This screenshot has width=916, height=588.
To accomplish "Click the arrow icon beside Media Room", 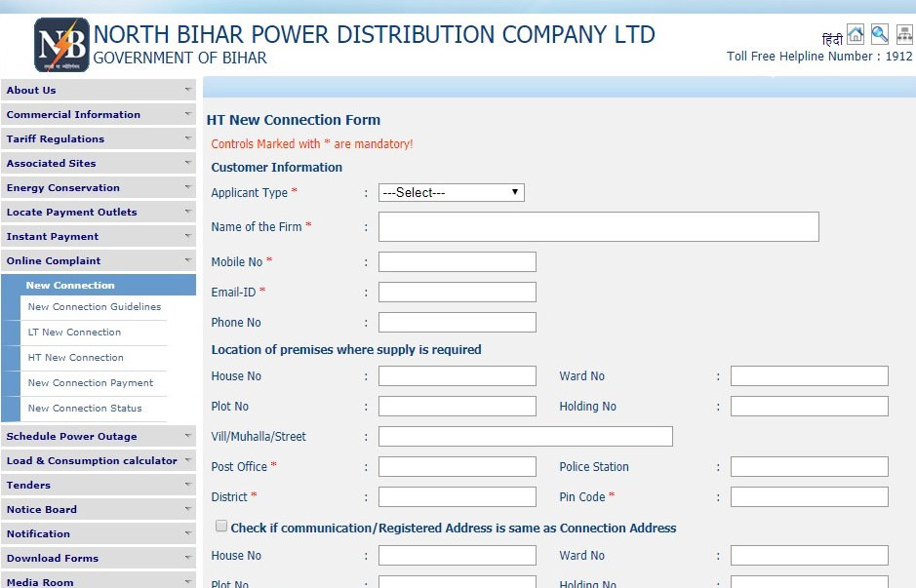I will [x=186, y=581].
